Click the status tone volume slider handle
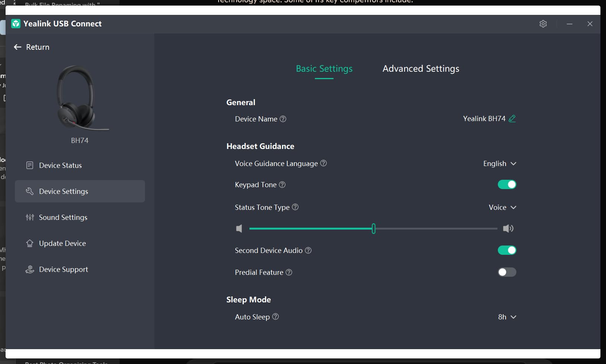 [374, 228]
